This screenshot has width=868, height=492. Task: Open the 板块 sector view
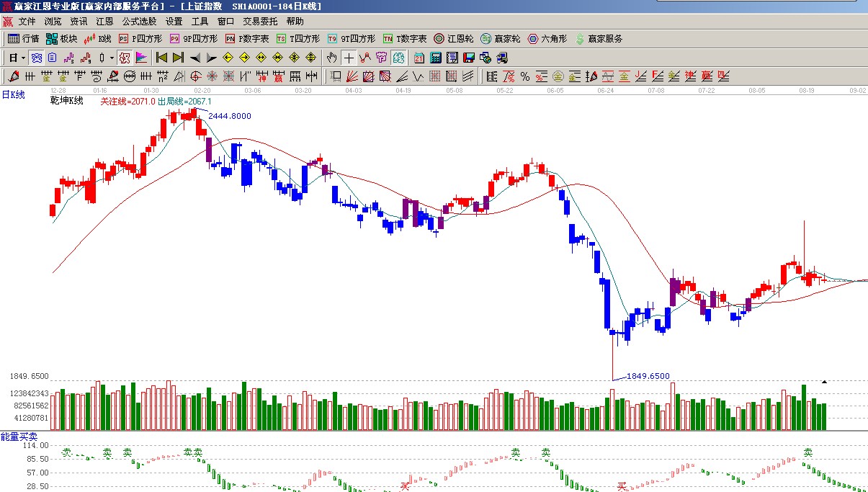click(61, 39)
